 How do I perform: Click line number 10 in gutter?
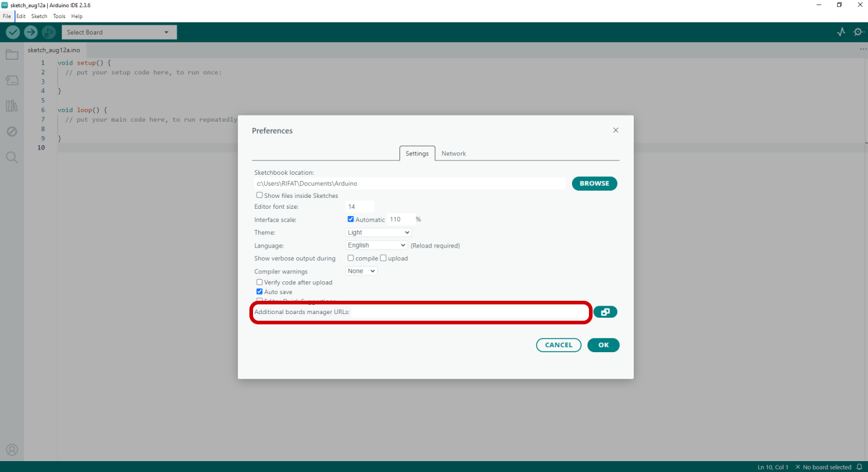(x=41, y=148)
